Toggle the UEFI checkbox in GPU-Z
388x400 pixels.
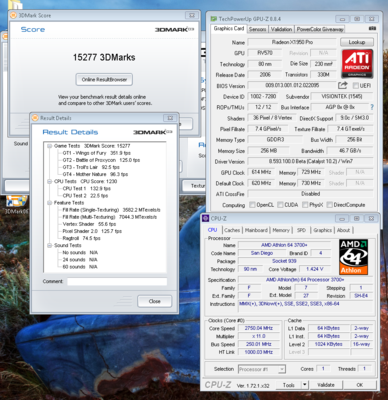(x=356, y=86)
